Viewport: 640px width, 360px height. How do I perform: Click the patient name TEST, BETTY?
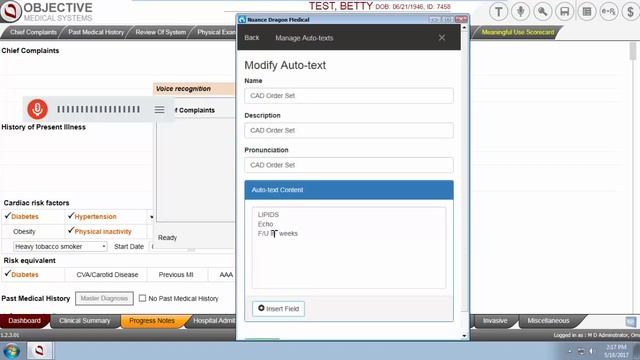340,6
